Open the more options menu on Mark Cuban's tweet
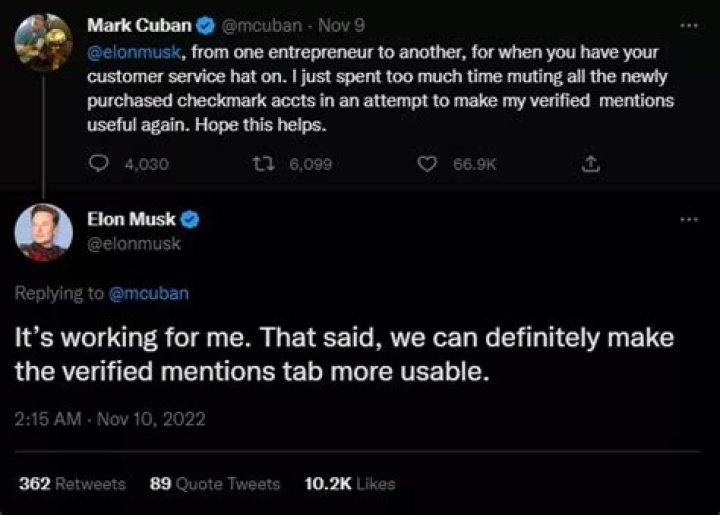This screenshot has height=515, width=720. [687, 23]
